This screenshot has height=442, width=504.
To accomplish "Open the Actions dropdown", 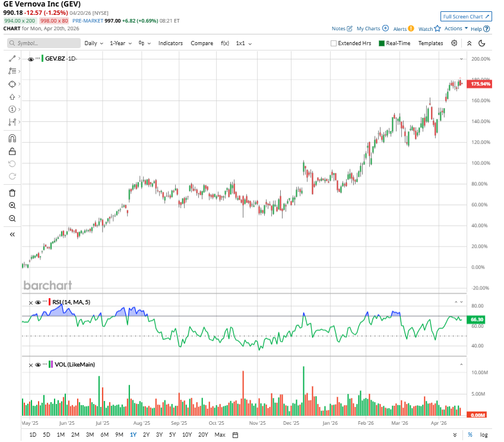I will coord(456,29).
